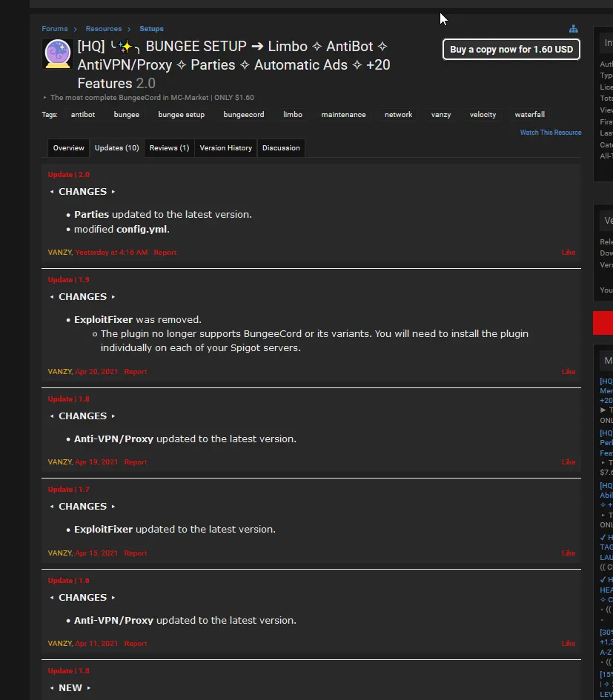Select the bungee setup tag
Viewport: 613px width, 700px height.
[x=182, y=115]
